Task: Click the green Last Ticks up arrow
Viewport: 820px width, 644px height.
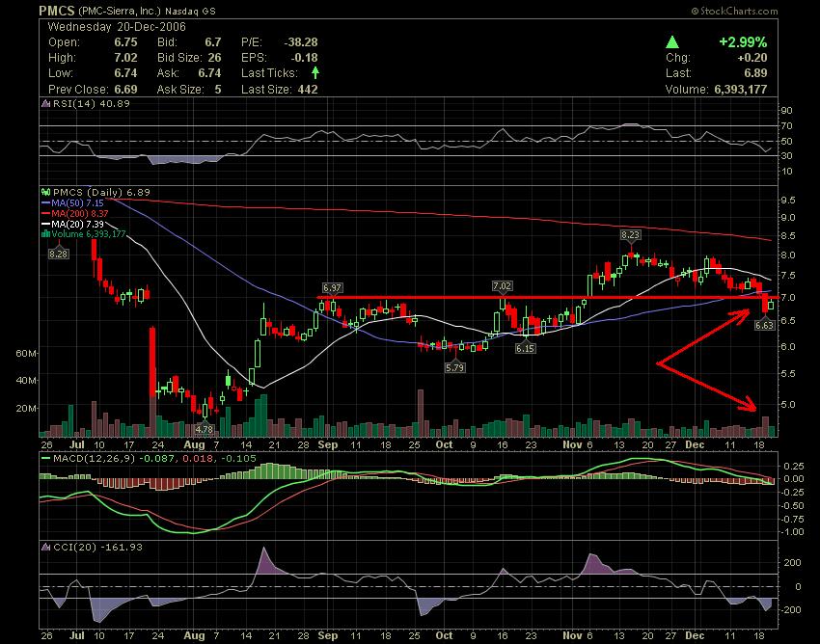Action: [314, 72]
